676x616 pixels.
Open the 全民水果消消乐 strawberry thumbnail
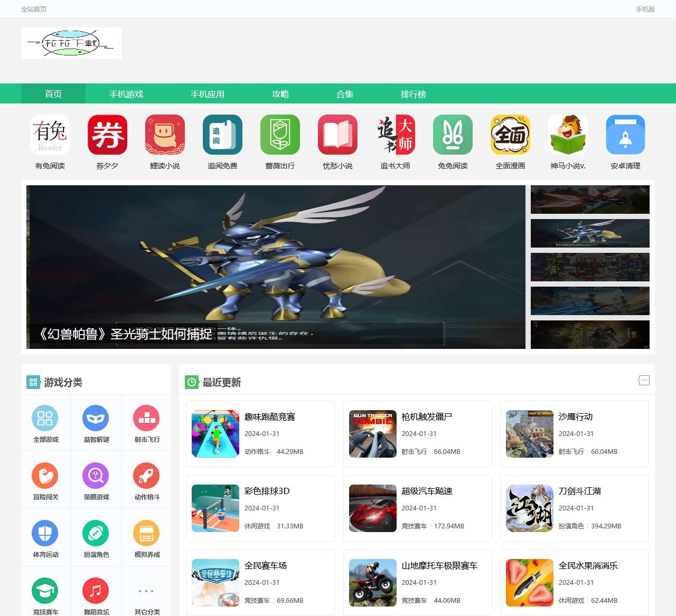coord(530,583)
